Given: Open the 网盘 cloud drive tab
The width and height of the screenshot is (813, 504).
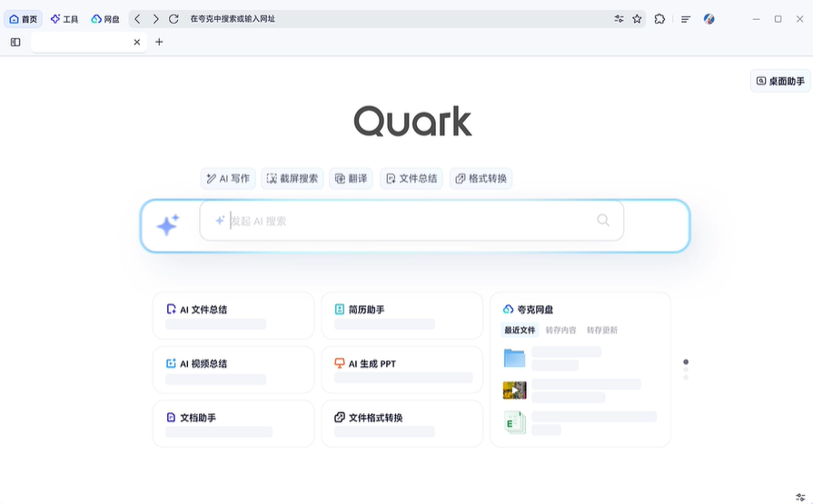Looking at the screenshot, I should tap(104, 19).
